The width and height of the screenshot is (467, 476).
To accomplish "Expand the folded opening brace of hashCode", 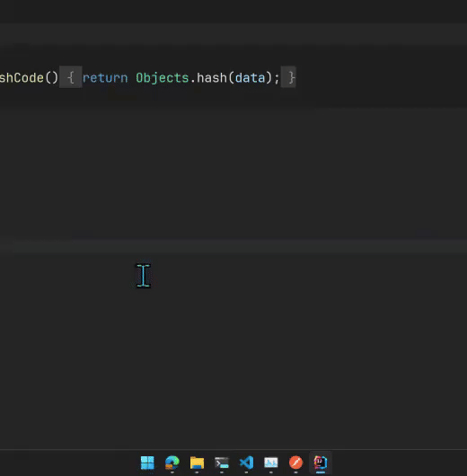I will [x=70, y=77].
